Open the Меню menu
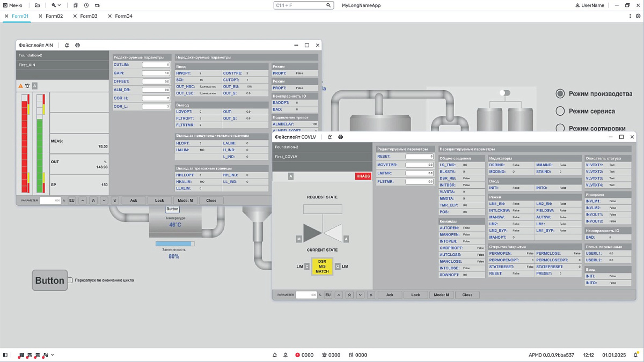 coord(12,5)
